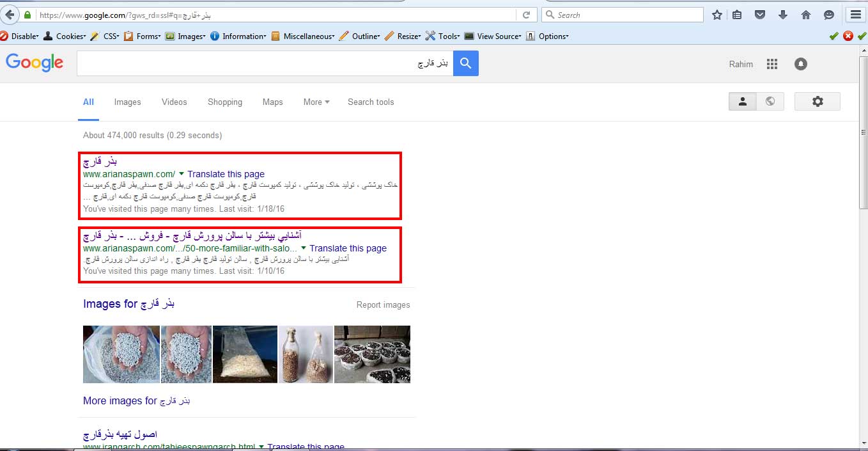Hide private results with globe icon
Image resolution: width=868 pixels, height=451 pixels.
(x=770, y=101)
